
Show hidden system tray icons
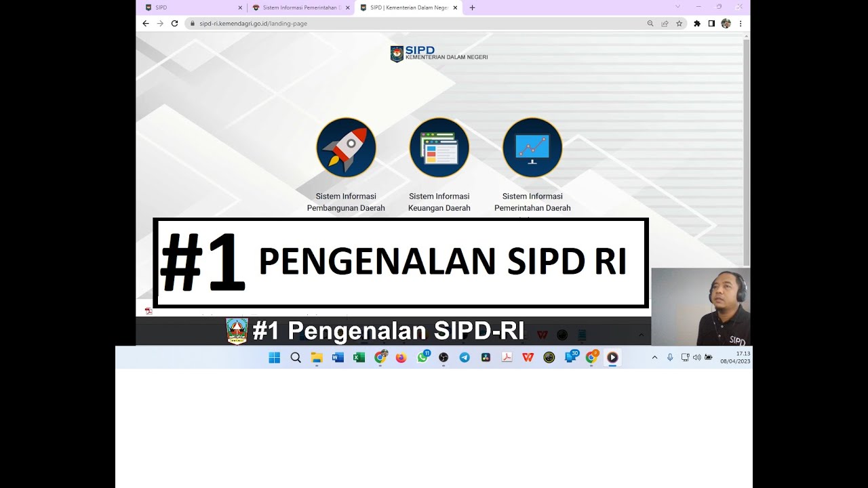654,357
